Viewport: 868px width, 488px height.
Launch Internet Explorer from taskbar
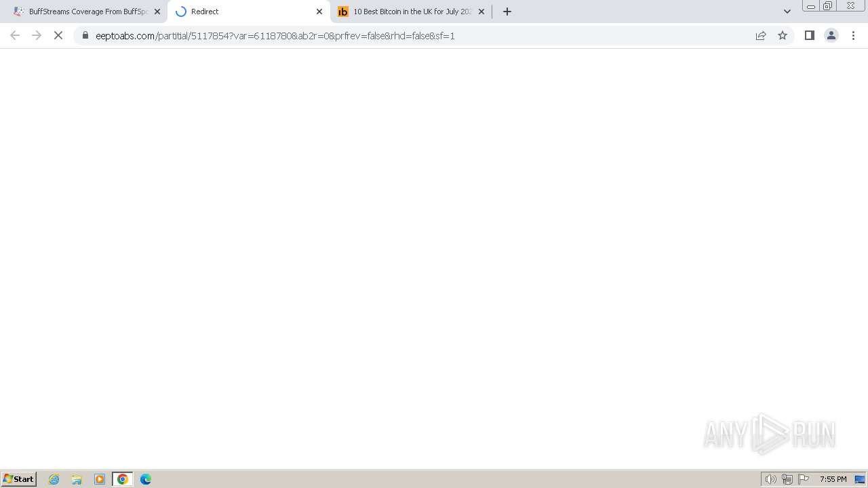coord(54,479)
